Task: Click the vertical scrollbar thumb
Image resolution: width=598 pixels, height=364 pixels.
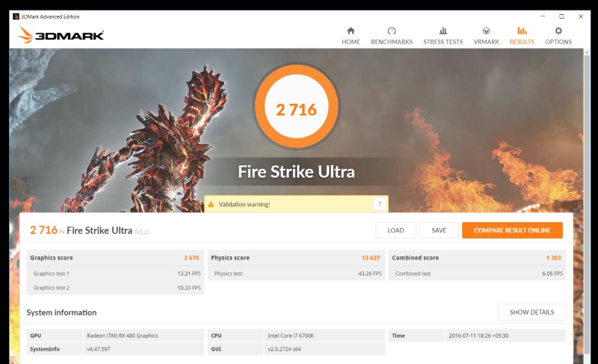Action: tap(587, 204)
